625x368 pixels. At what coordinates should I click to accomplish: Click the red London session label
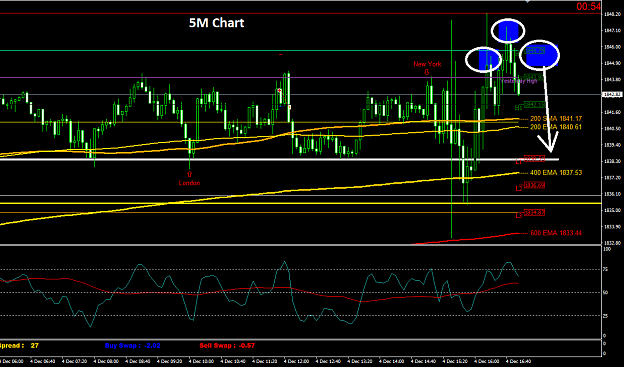tap(189, 183)
